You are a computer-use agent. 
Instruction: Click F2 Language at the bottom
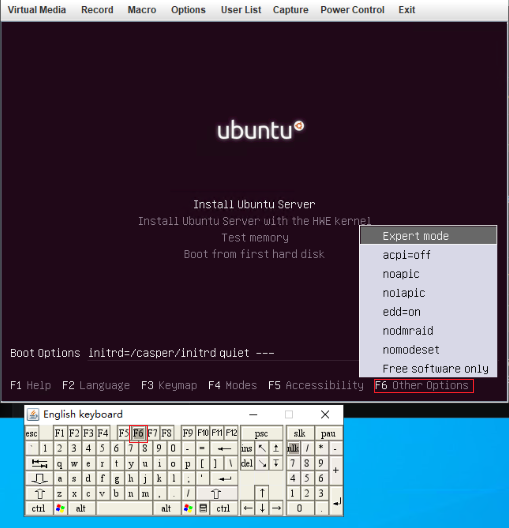coord(96,385)
